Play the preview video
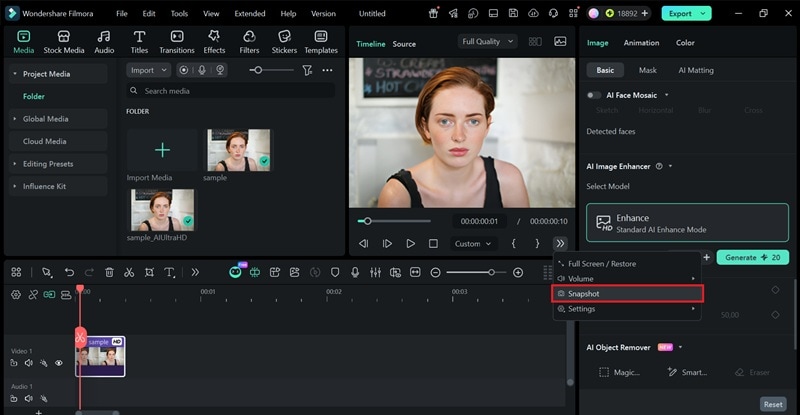Image resolution: width=800 pixels, height=415 pixels. coord(410,243)
